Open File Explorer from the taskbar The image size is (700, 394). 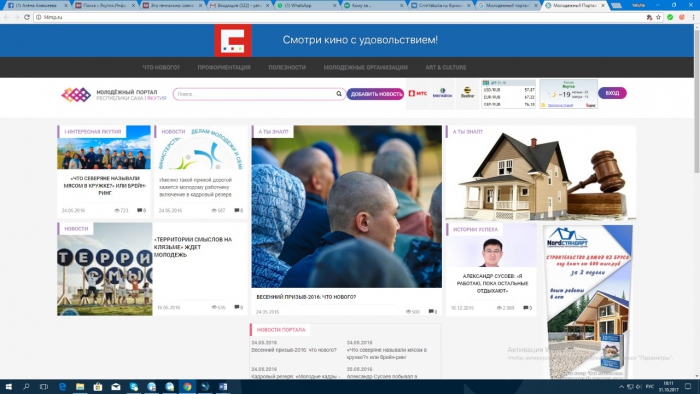coord(80,387)
